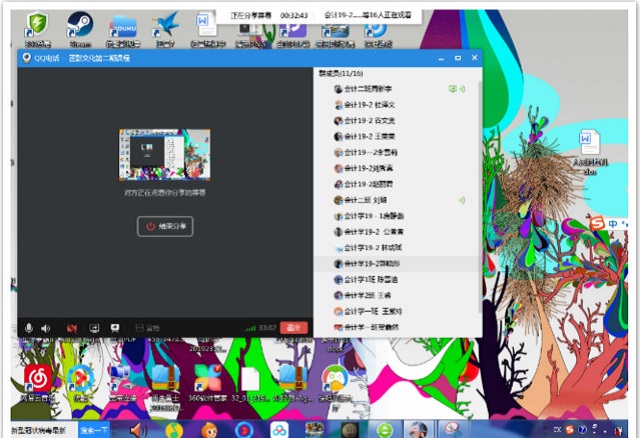This screenshot has height=438, width=640.
Task: Open NetEase Cloud Music desktop icon
Action: point(37,380)
